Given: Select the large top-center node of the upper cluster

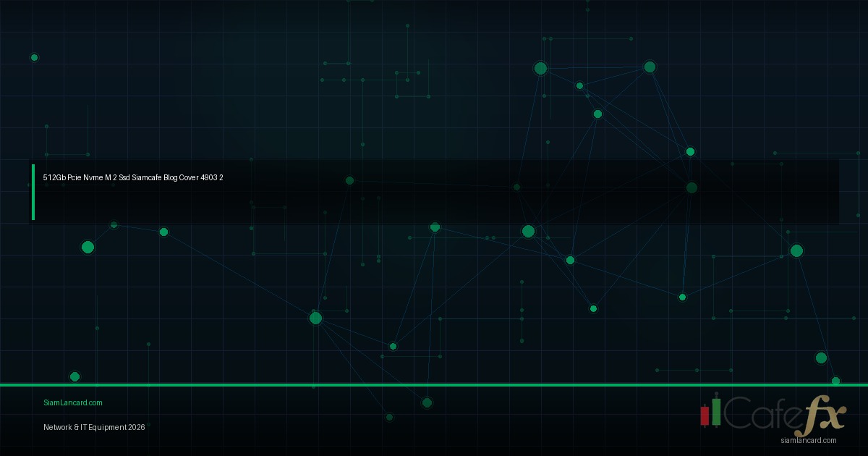Looking at the screenshot, I should 540,68.
